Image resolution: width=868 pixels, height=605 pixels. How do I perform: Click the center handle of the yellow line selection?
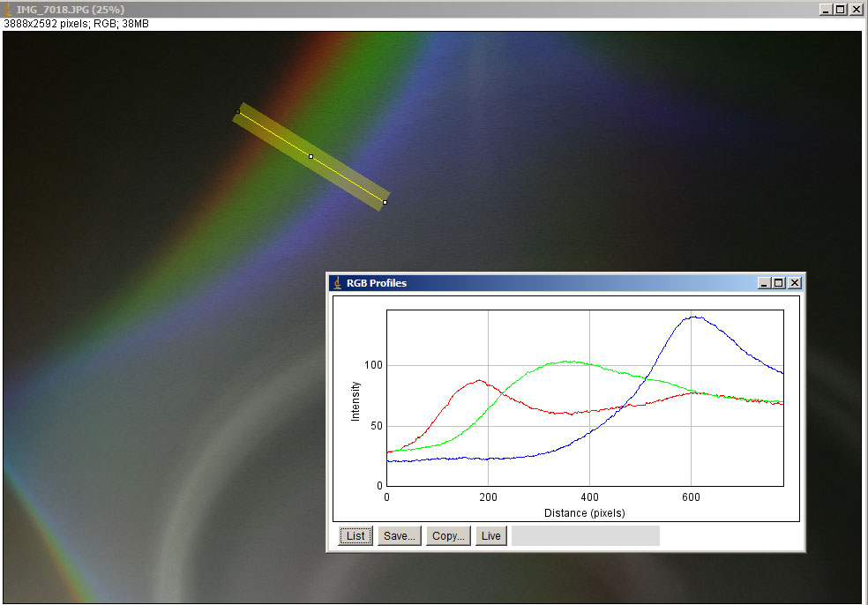point(311,157)
